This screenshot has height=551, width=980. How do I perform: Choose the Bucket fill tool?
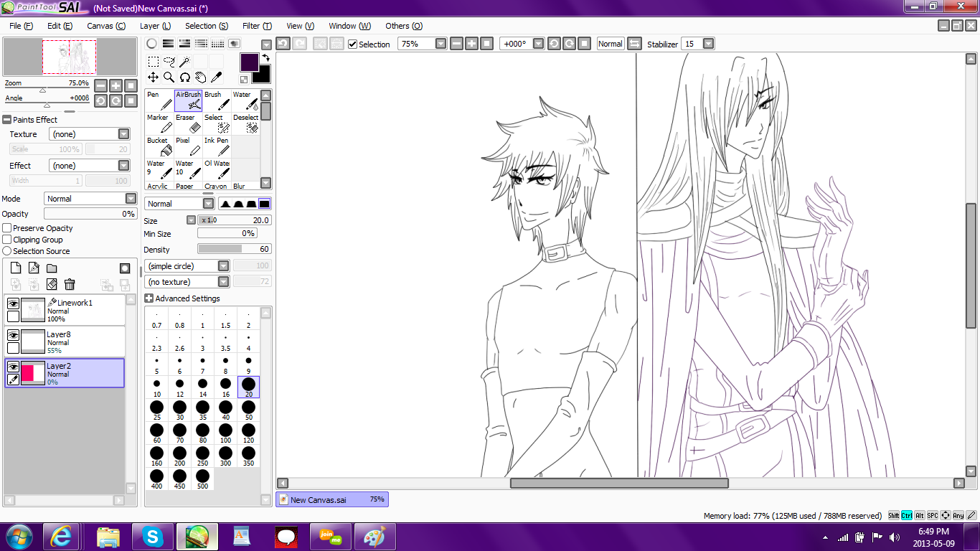pos(159,146)
